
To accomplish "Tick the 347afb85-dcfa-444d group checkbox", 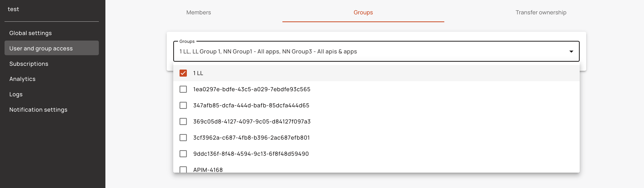I will pyautogui.click(x=183, y=105).
